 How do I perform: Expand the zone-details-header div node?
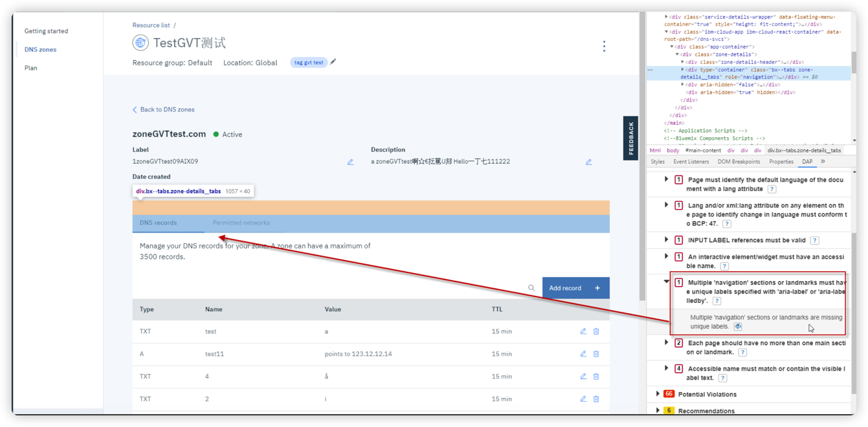pos(682,62)
